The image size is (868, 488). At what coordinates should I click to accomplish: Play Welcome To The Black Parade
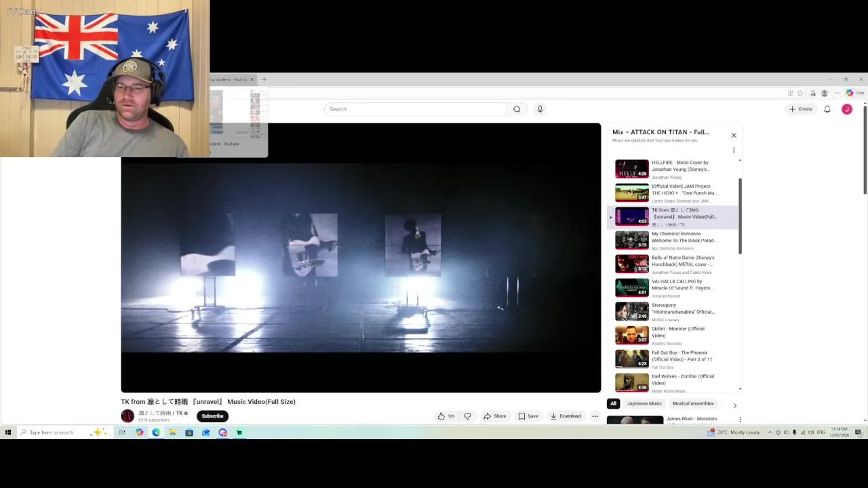tap(671, 241)
